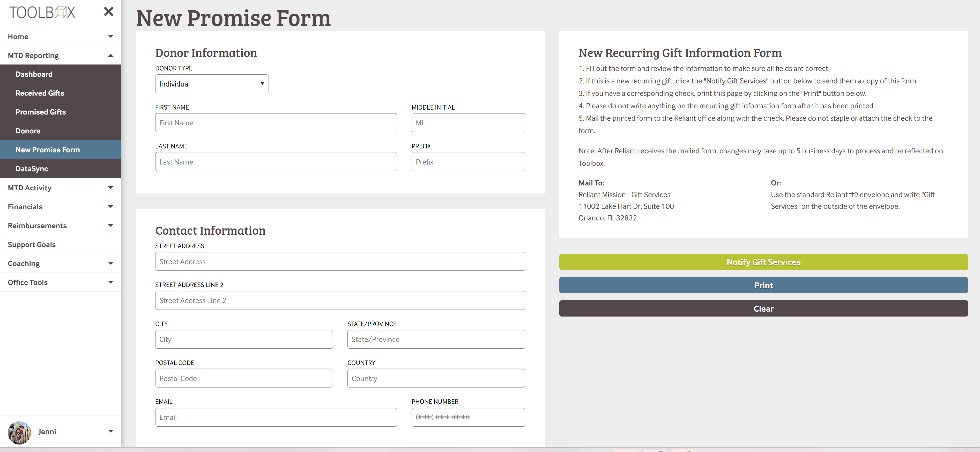The height and width of the screenshot is (452, 980).
Task: Select Promised Gifts in sidebar
Action: (40, 112)
